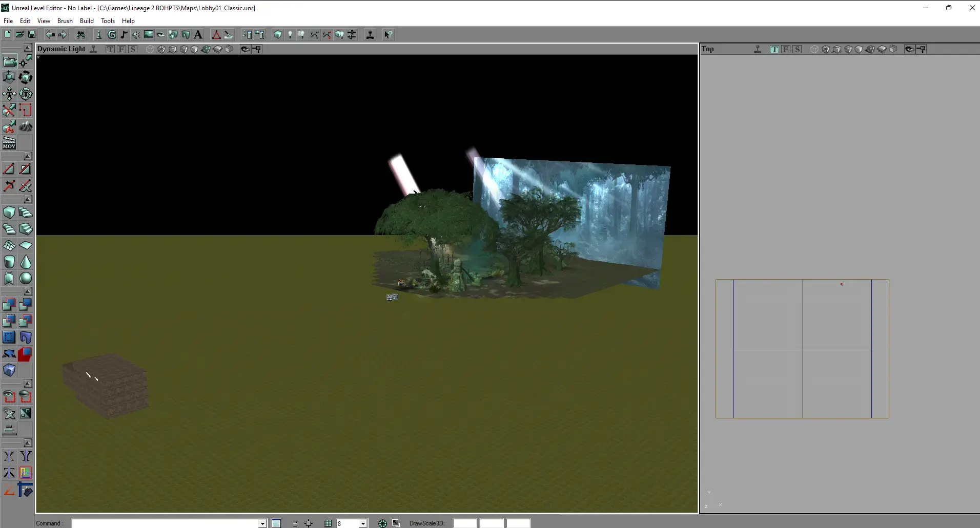The width and height of the screenshot is (980, 528).
Task: Select the Terrain Editing mountain tool
Action: (x=26, y=126)
